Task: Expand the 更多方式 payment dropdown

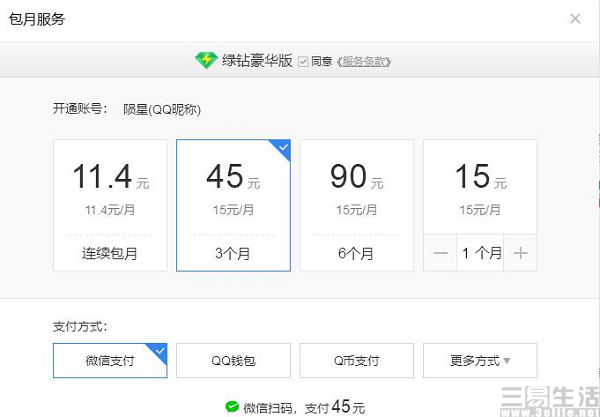Action: 480,360
